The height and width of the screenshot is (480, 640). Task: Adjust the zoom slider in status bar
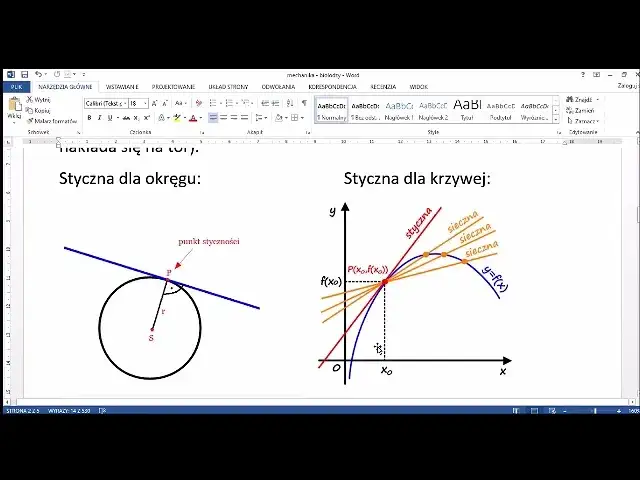[595, 411]
